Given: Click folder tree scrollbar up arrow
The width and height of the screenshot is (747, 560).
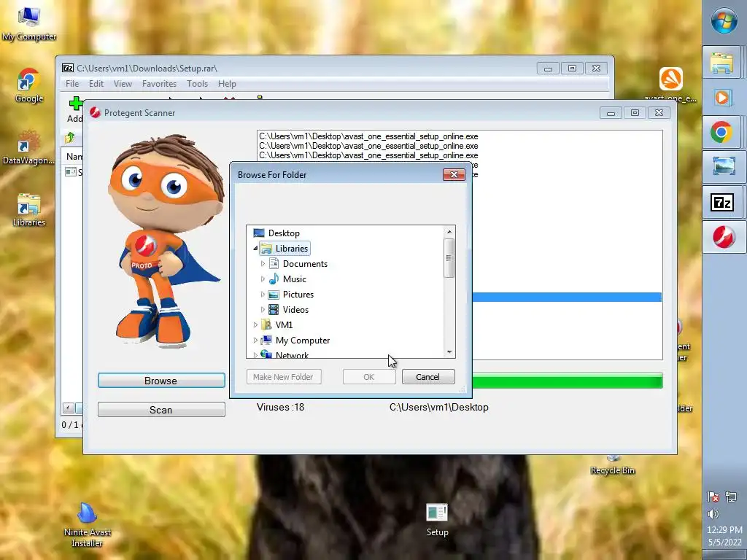Looking at the screenshot, I should coord(449,231).
